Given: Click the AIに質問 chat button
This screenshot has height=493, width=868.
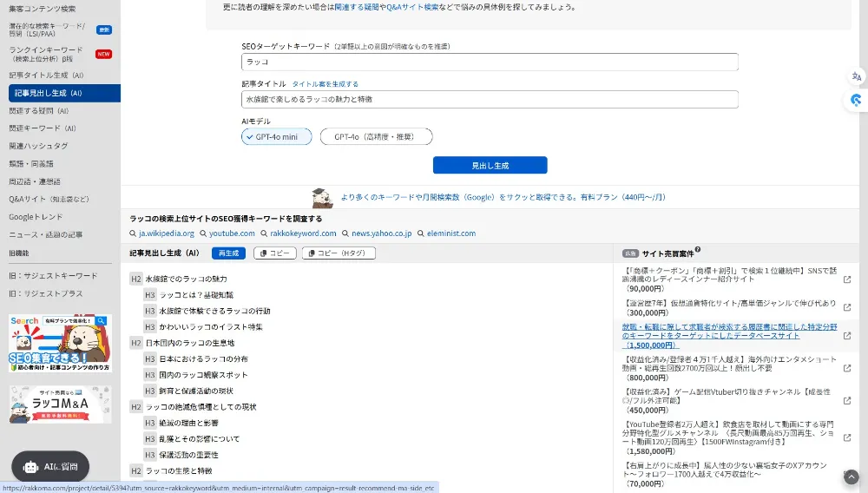Looking at the screenshot, I should point(50,466).
